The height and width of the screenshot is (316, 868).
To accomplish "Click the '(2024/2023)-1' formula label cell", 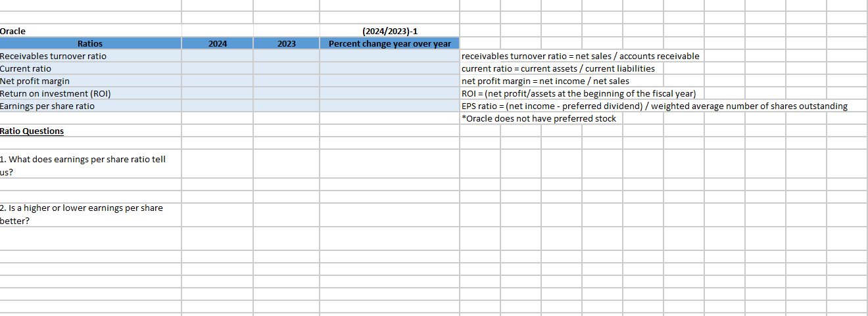I will pos(390,31).
